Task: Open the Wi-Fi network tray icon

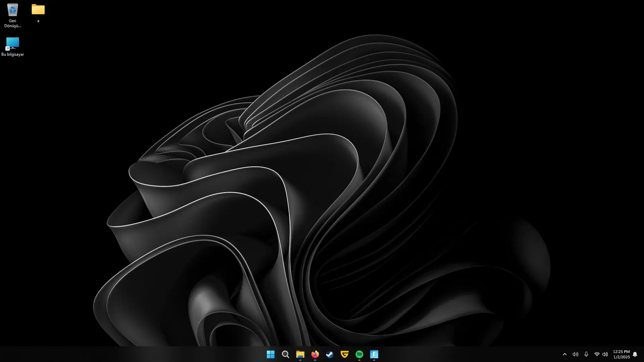Action: (597, 354)
